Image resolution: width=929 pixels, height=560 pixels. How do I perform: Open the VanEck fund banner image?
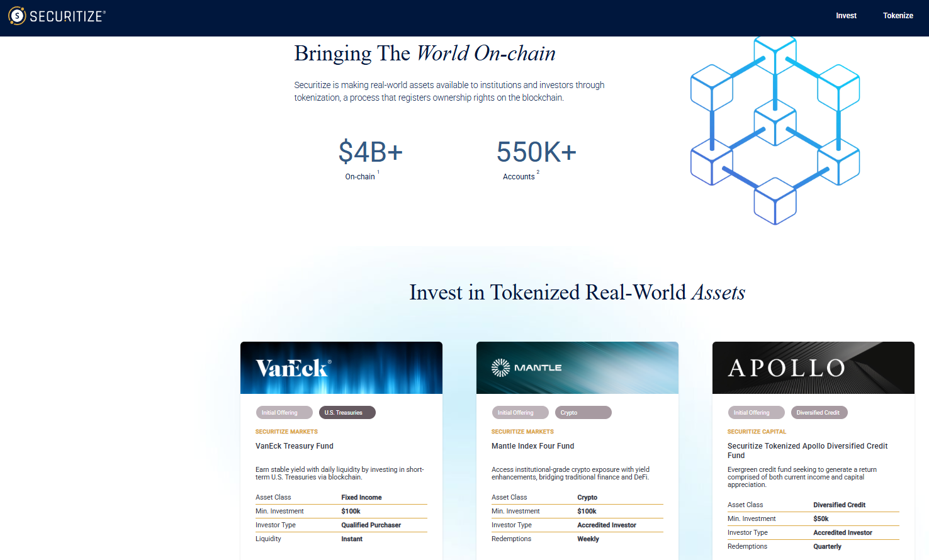click(x=341, y=367)
